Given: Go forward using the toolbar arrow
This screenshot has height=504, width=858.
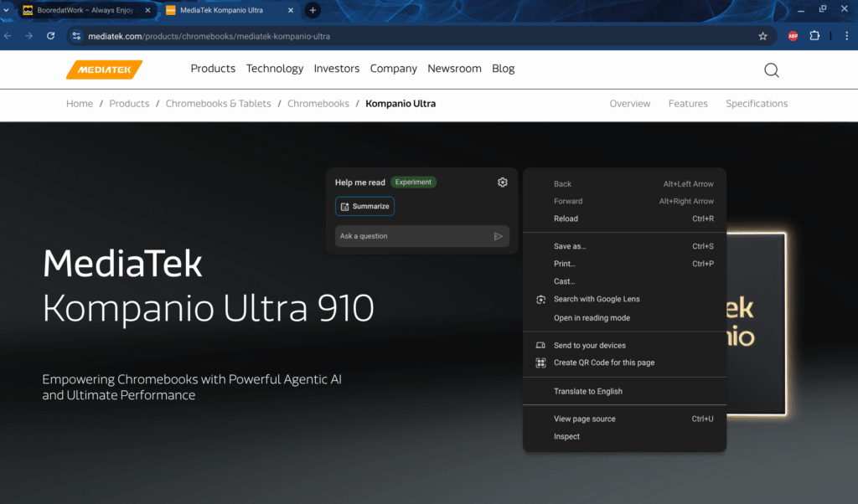Looking at the screenshot, I should point(29,36).
